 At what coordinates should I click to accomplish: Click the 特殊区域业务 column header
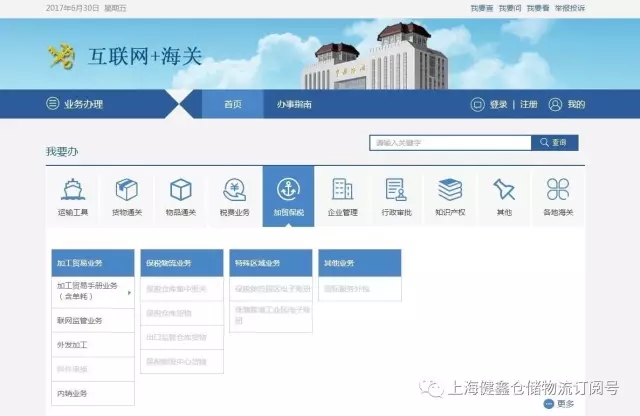(271, 263)
